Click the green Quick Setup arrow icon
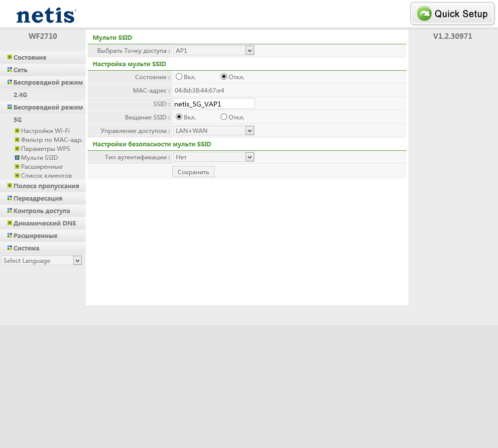Screen dimensions: 498x448 pyautogui.click(x=424, y=13)
